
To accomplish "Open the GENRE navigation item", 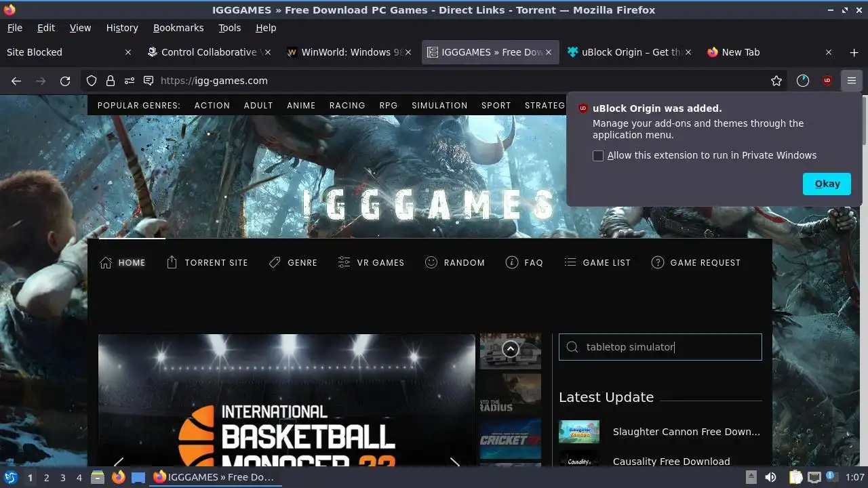I will pos(293,262).
